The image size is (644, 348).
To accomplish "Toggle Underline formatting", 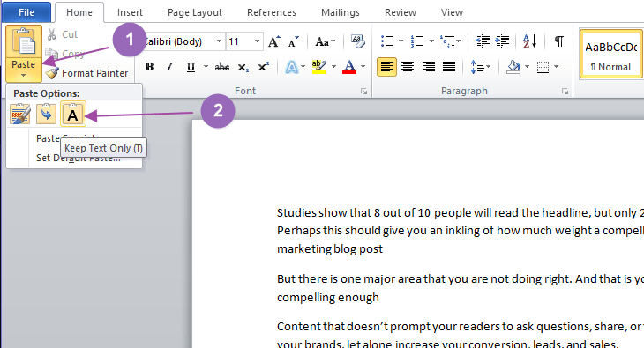I will [191, 67].
